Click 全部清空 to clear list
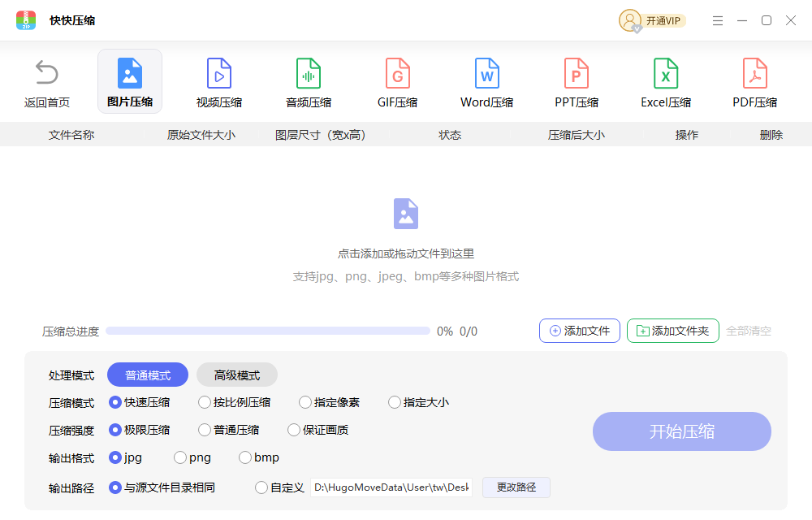 tap(749, 331)
